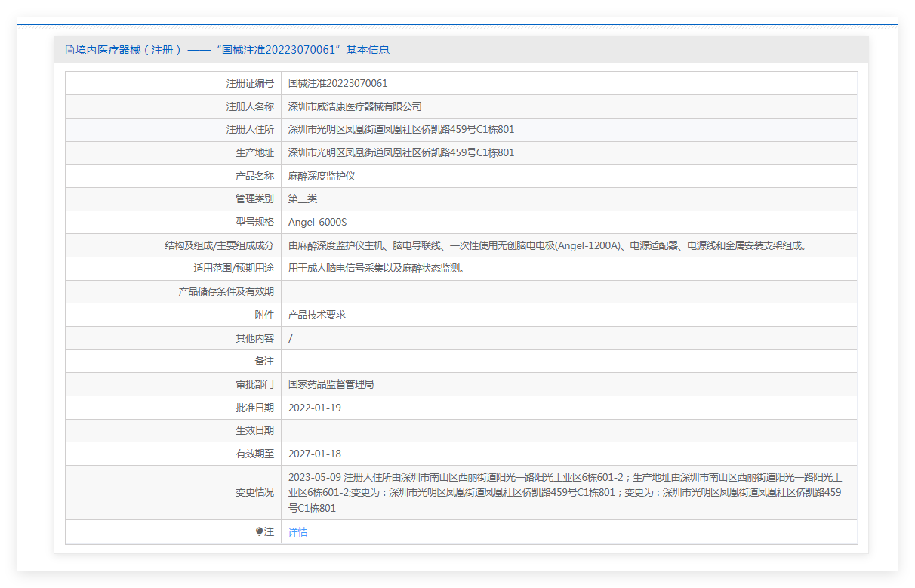Image resolution: width=915 pixels, height=588 pixels.
Task: Select the registrant name 深圳市威浩康医疗器械有限公司
Action: [x=355, y=106]
